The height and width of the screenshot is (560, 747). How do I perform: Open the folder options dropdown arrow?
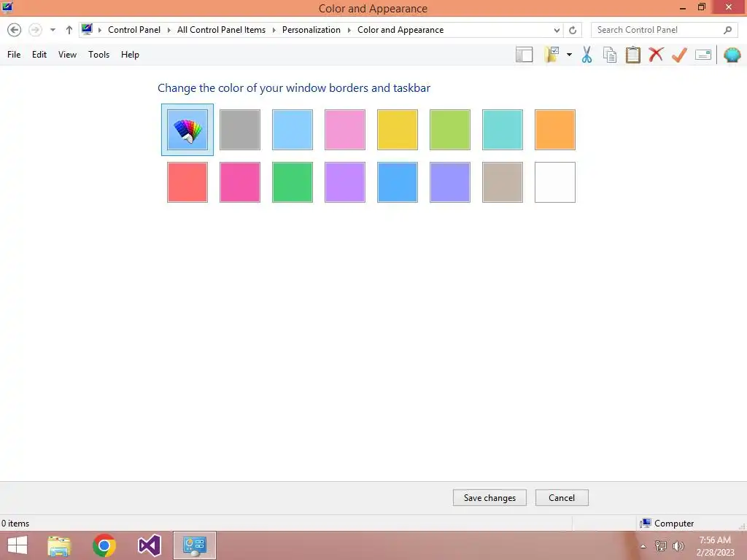pos(569,55)
